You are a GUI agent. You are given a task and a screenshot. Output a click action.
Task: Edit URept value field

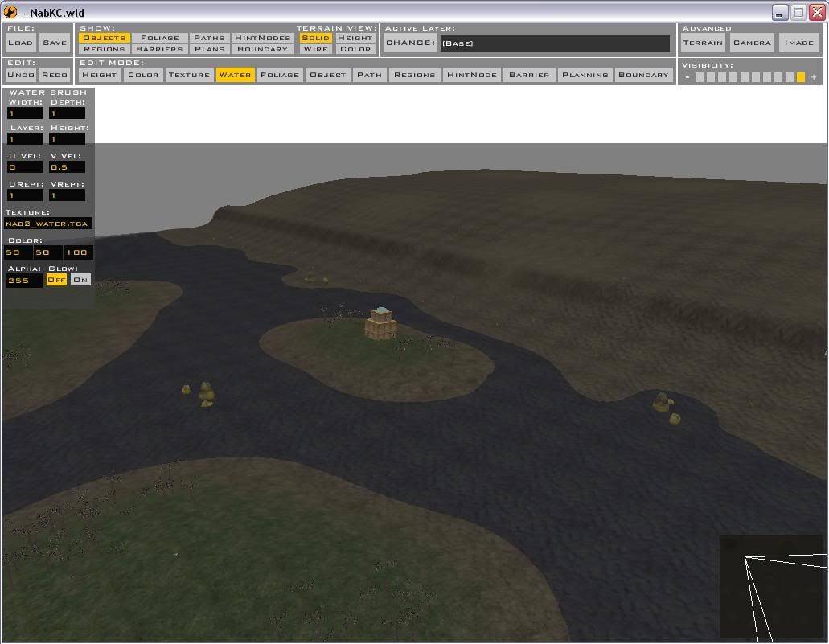coord(25,195)
